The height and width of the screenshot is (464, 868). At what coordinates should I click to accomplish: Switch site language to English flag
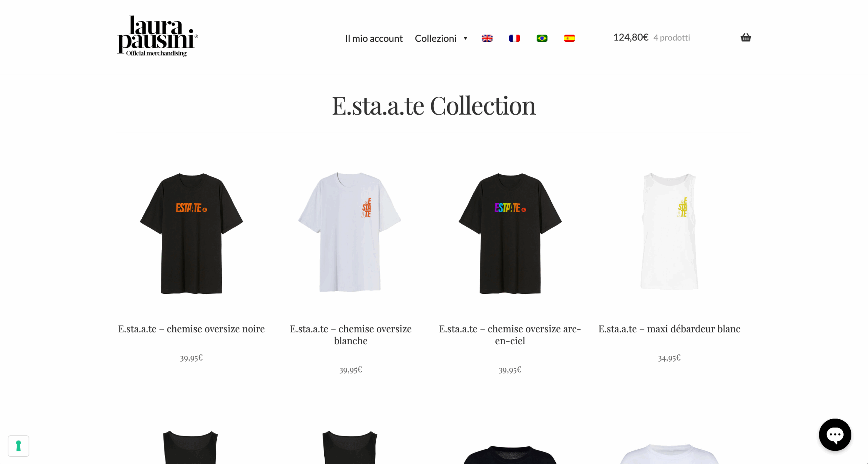(x=487, y=38)
